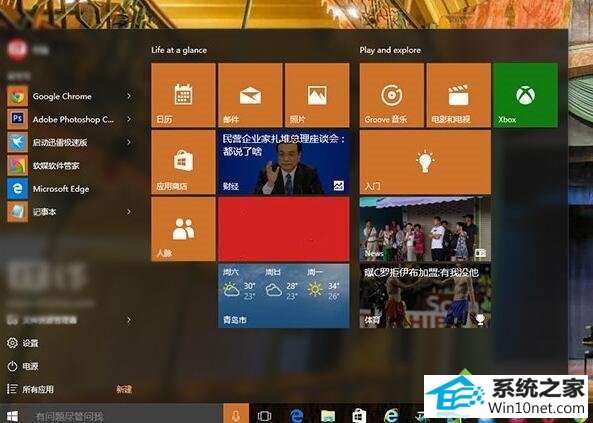Click the 'Play and explore' group heading
The image size is (593, 423).
tap(390, 50)
